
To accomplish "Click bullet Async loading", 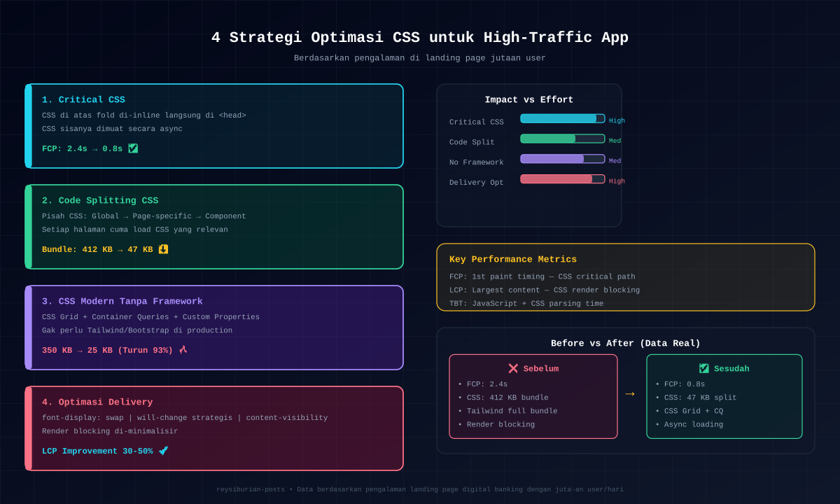I will coord(689,424).
